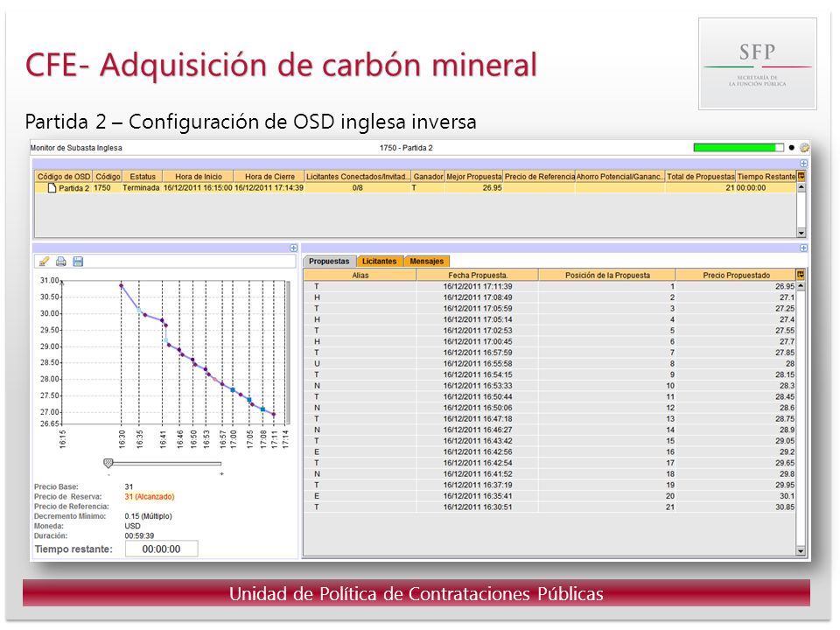Click the settings icon beside the green progress bar
Viewport: 840px width, 630px height.
point(804,148)
